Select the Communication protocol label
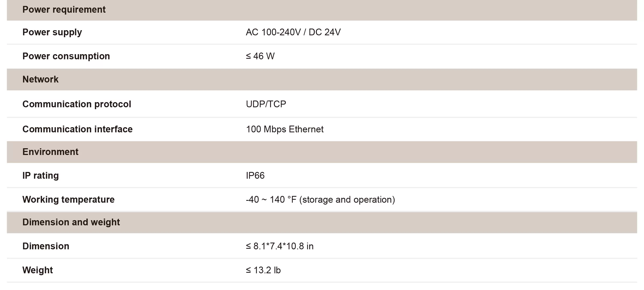644x290 pixels. [x=76, y=104]
